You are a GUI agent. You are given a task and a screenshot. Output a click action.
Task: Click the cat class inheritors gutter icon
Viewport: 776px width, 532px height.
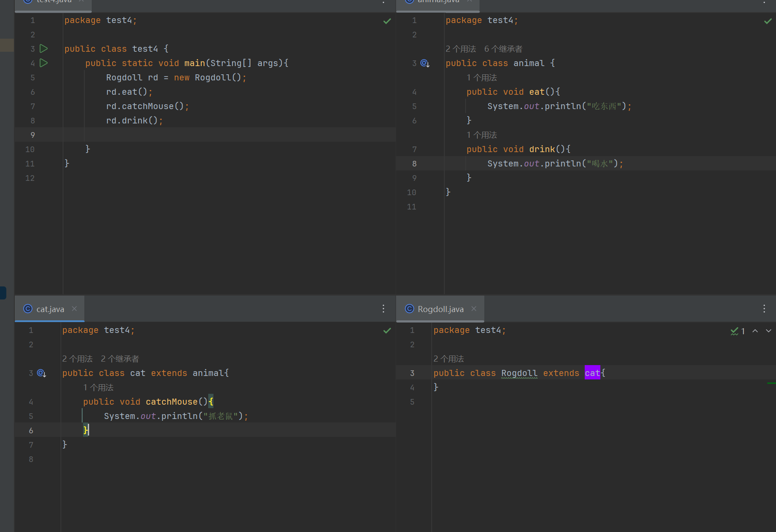click(41, 373)
